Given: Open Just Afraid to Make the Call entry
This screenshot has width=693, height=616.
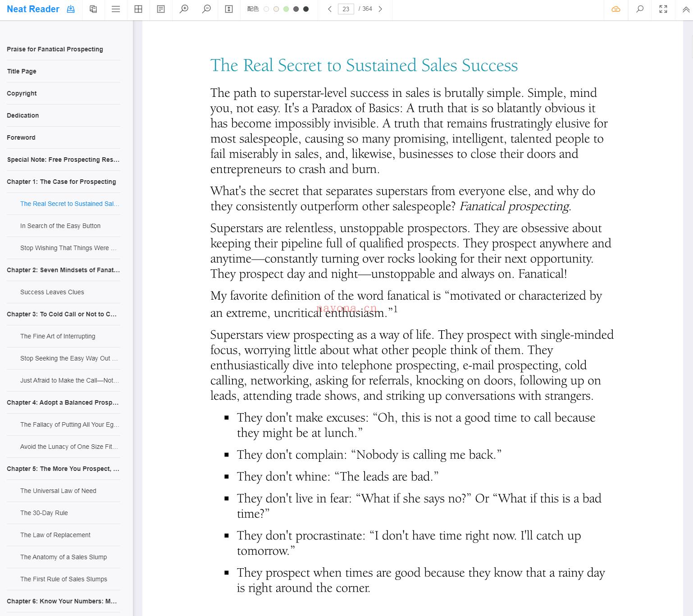Looking at the screenshot, I should (69, 380).
